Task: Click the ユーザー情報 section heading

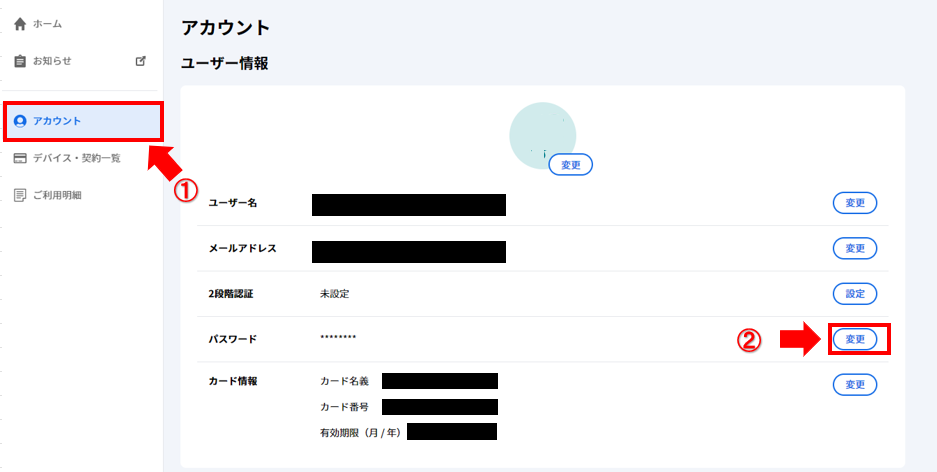Action: click(x=225, y=63)
